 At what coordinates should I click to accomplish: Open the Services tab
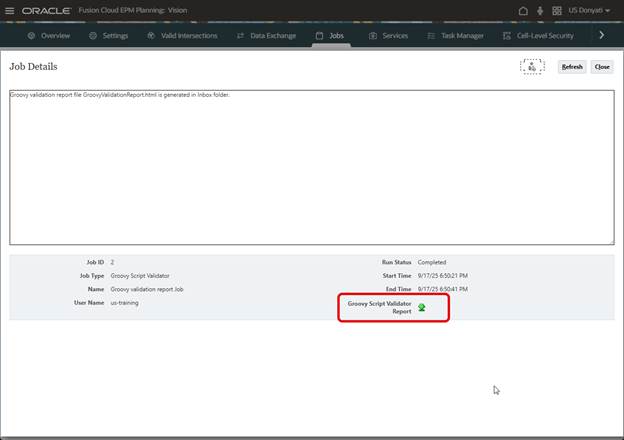pos(388,35)
